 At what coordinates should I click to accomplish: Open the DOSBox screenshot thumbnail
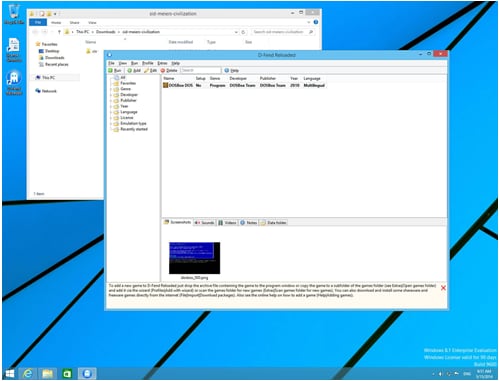pyautogui.click(x=194, y=258)
